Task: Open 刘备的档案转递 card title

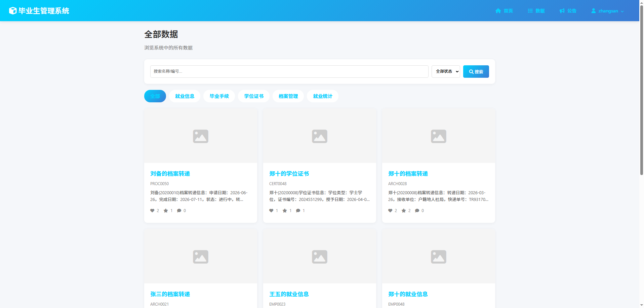Action: tap(170, 174)
